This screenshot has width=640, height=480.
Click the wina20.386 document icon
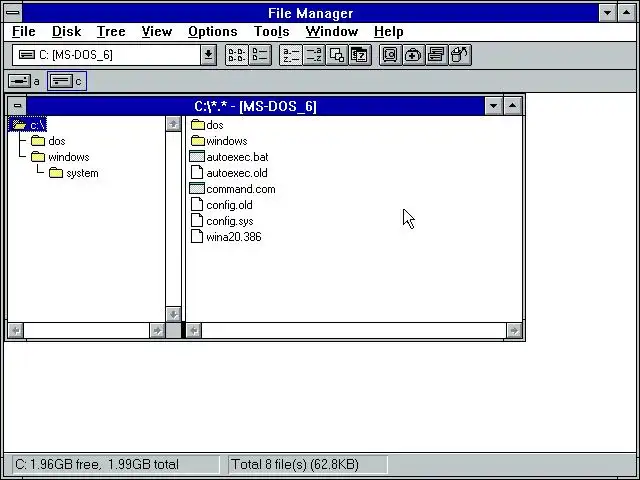point(197,236)
